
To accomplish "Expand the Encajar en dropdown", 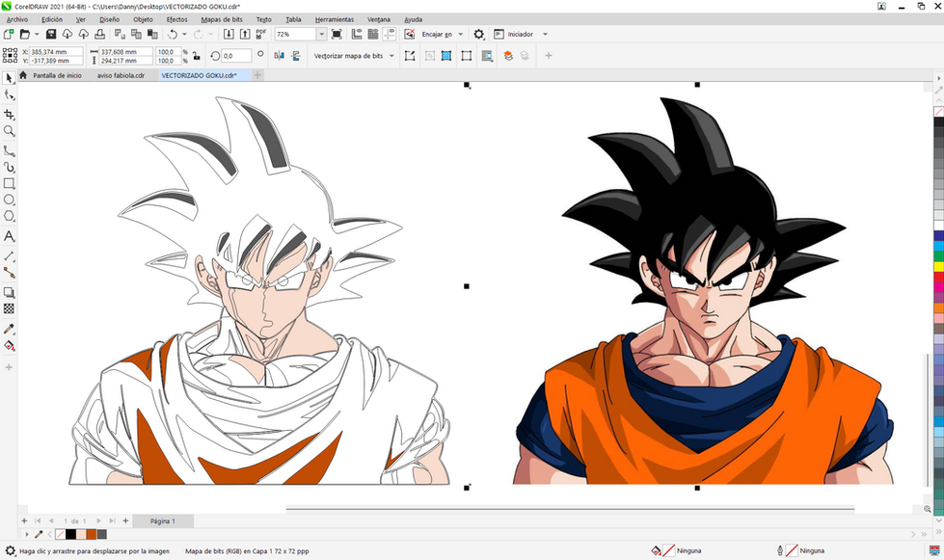I will pyautogui.click(x=461, y=35).
